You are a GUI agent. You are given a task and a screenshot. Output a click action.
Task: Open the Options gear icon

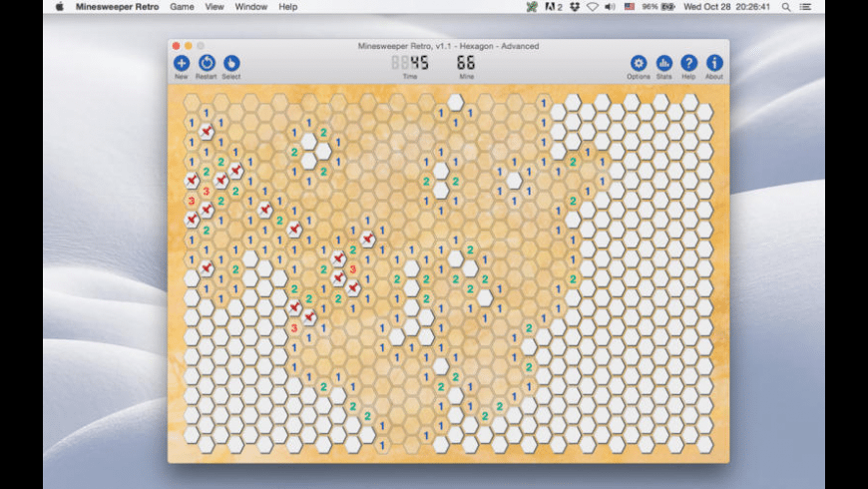pyautogui.click(x=639, y=63)
